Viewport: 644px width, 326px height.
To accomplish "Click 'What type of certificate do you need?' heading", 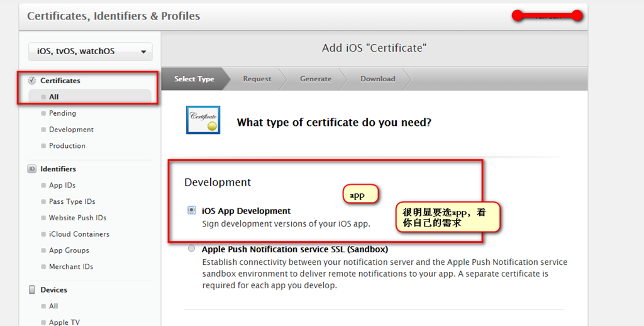I will (334, 123).
